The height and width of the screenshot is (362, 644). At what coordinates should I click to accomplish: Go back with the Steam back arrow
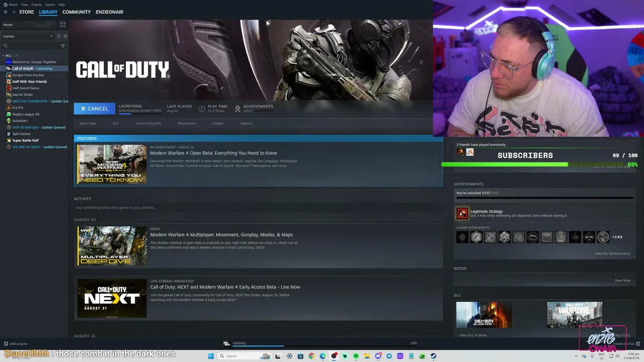click(x=6, y=12)
